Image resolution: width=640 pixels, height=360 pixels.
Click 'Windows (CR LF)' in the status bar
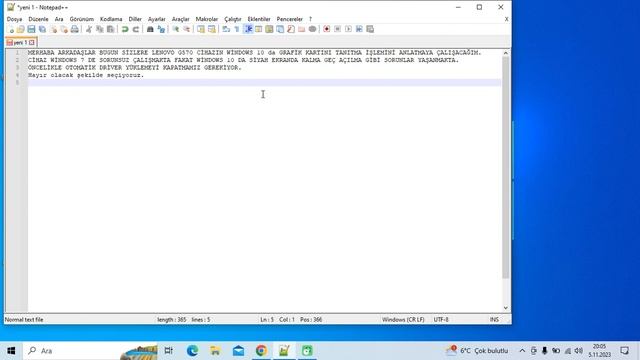coord(403,320)
